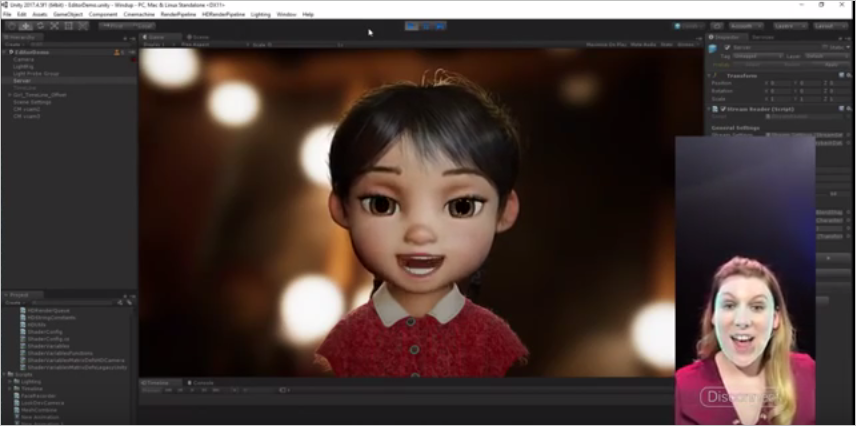This screenshot has width=856, height=426.
Task: Open the GameObject menu
Action: click(x=67, y=14)
